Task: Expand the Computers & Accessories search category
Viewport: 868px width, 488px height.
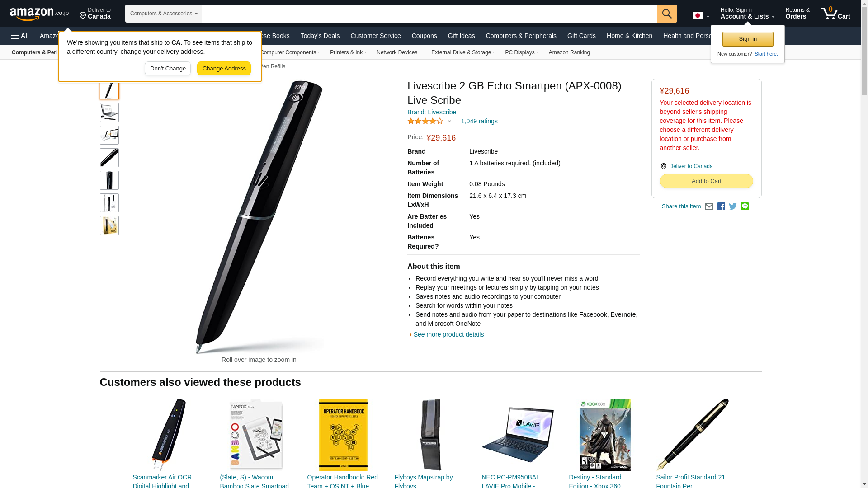Action: [164, 14]
